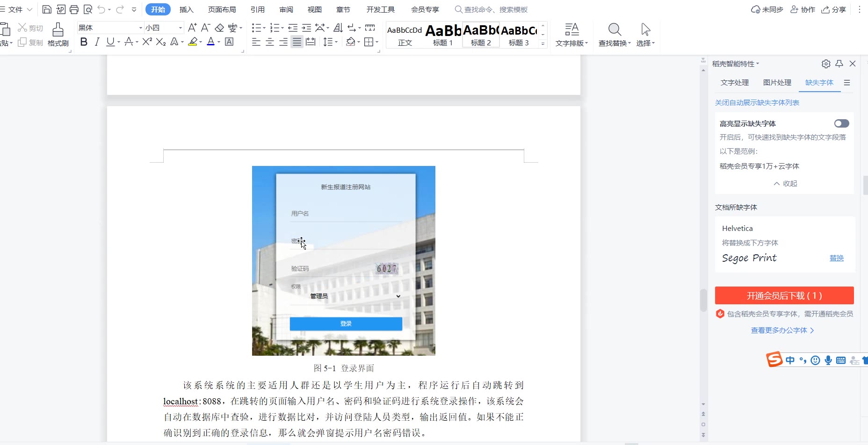
Task: Open settings gear in 稻壳智能特性 panel
Action: pos(826,64)
